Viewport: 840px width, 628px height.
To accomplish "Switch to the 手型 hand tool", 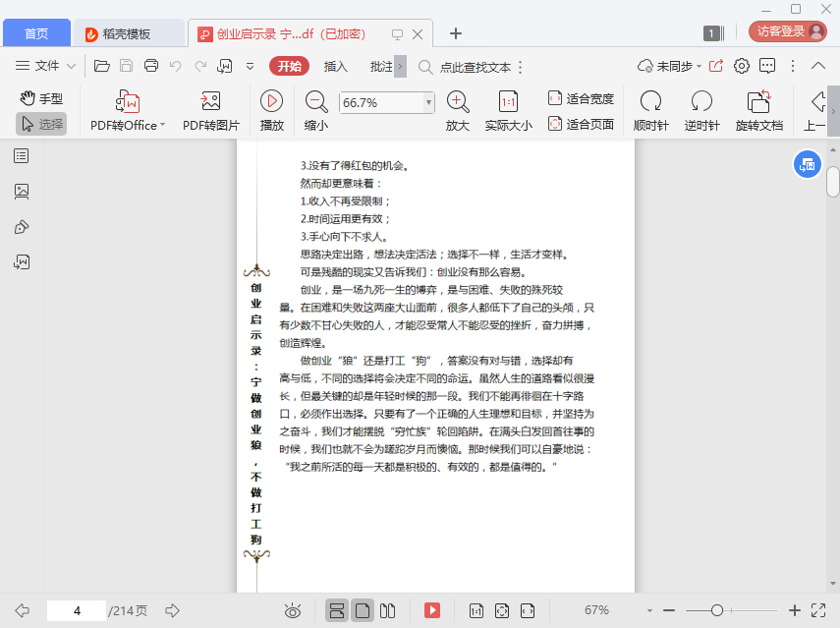I will coord(41,98).
